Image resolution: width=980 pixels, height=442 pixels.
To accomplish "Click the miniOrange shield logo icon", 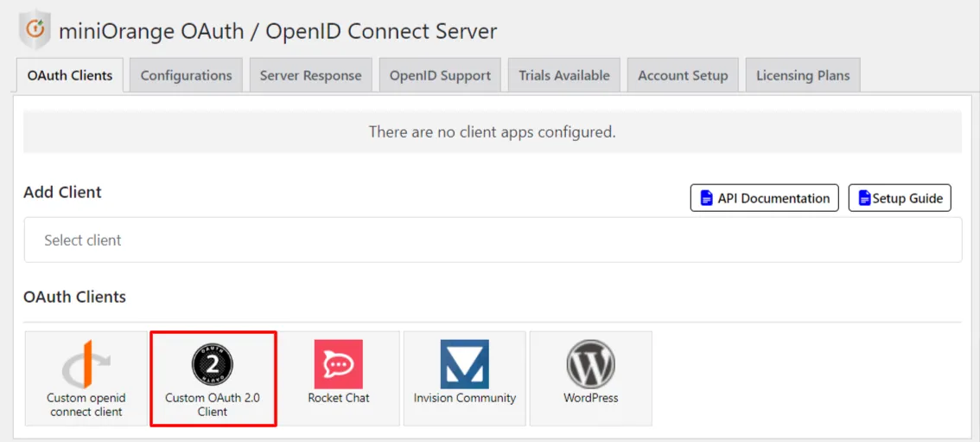I will click(x=35, y=31).
